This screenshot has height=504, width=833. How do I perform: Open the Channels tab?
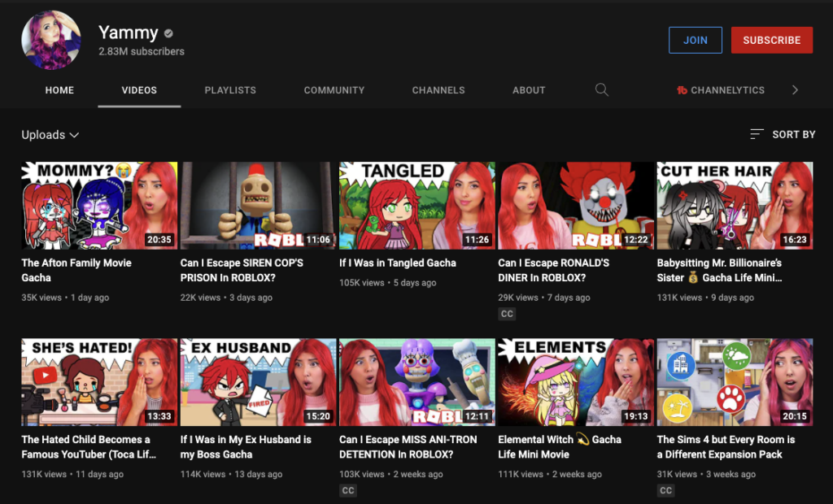[x=438, y=90]
